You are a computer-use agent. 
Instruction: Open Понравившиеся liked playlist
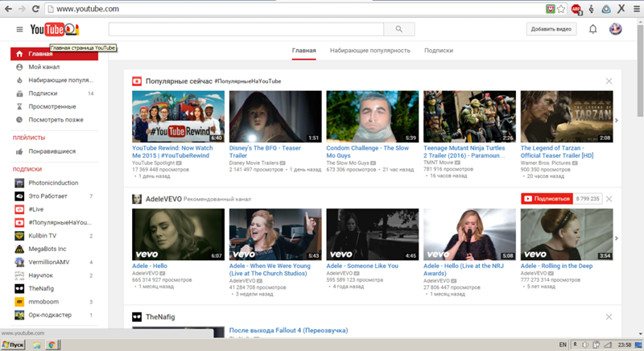click(x=54, y=151)
